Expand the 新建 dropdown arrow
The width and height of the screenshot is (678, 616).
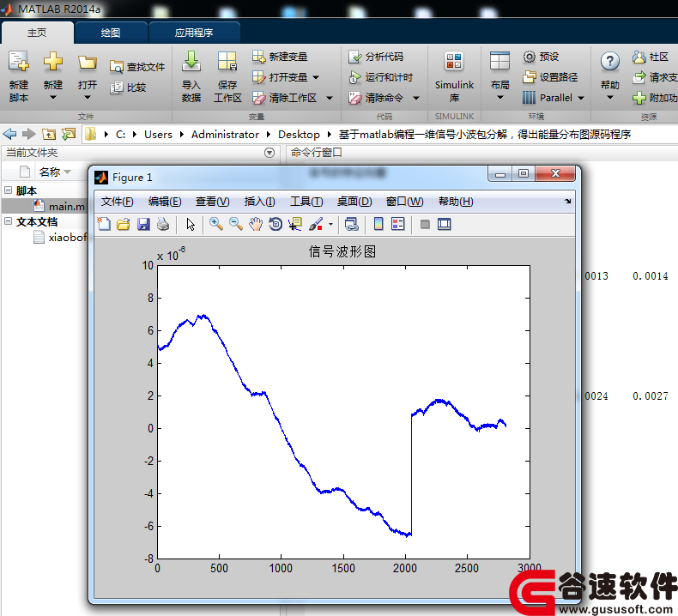pos(52,98)
